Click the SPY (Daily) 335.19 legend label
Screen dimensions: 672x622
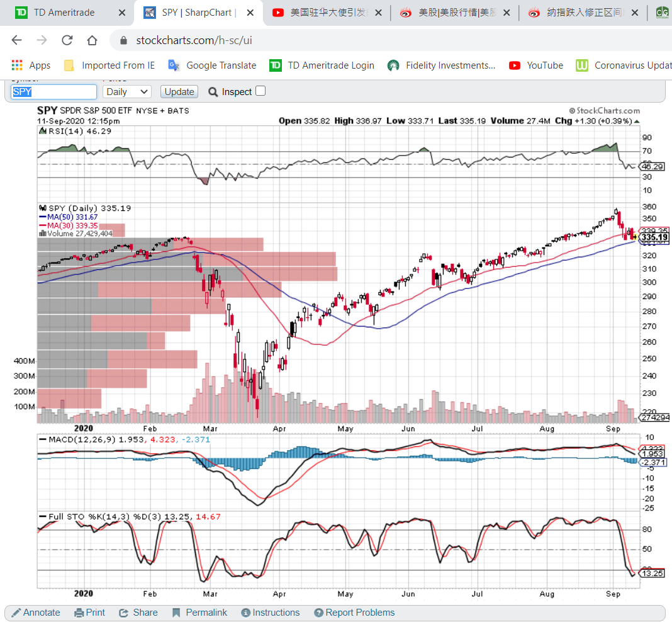86,208
